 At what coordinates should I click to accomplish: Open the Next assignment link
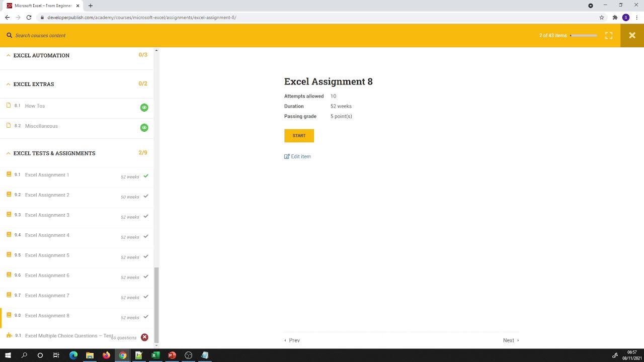click(509, 340)
